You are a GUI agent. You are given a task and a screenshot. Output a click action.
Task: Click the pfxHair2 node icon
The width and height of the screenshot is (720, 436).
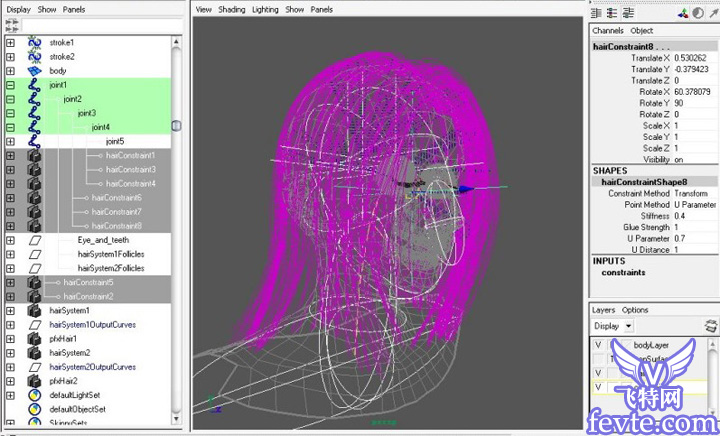tap(34, 381)
